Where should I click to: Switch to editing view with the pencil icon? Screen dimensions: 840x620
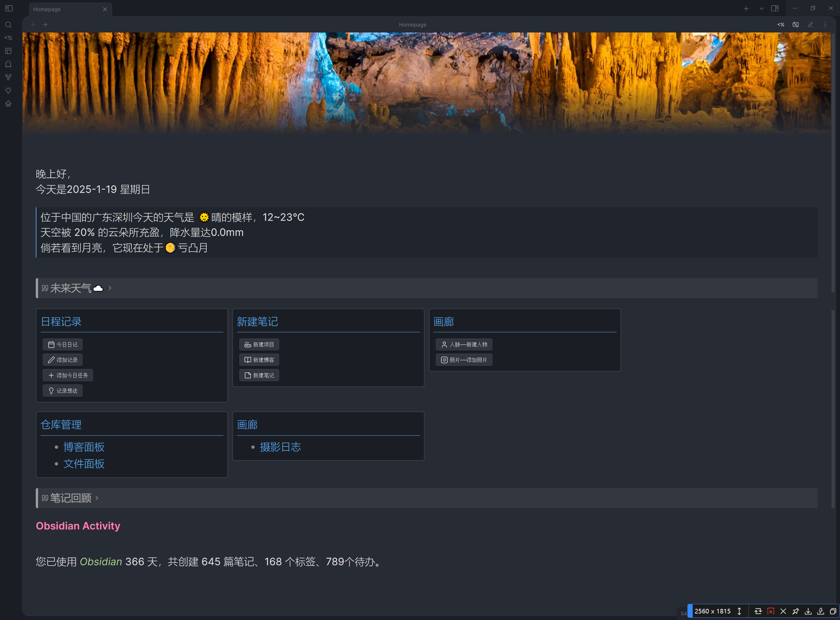[810, 25]
